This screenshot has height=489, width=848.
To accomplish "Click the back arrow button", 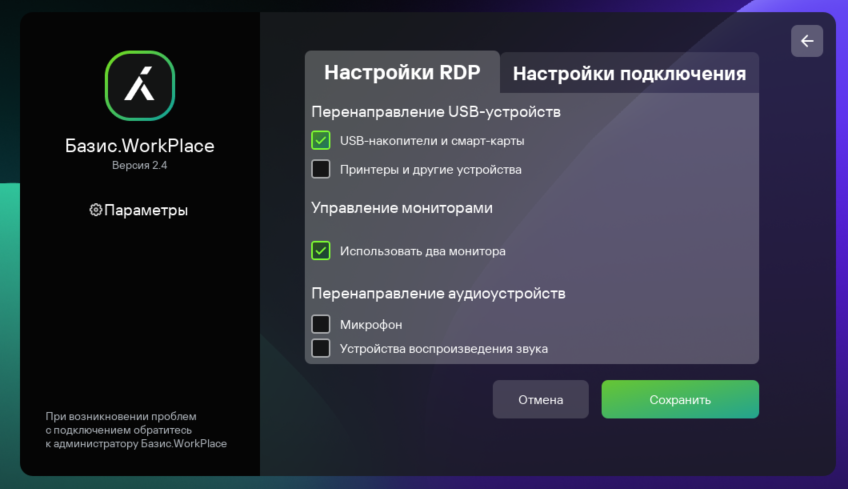I will [806, 41].
